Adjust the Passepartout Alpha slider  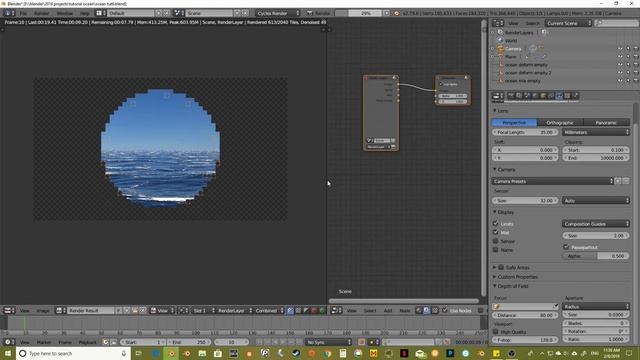tap(596, 256)
